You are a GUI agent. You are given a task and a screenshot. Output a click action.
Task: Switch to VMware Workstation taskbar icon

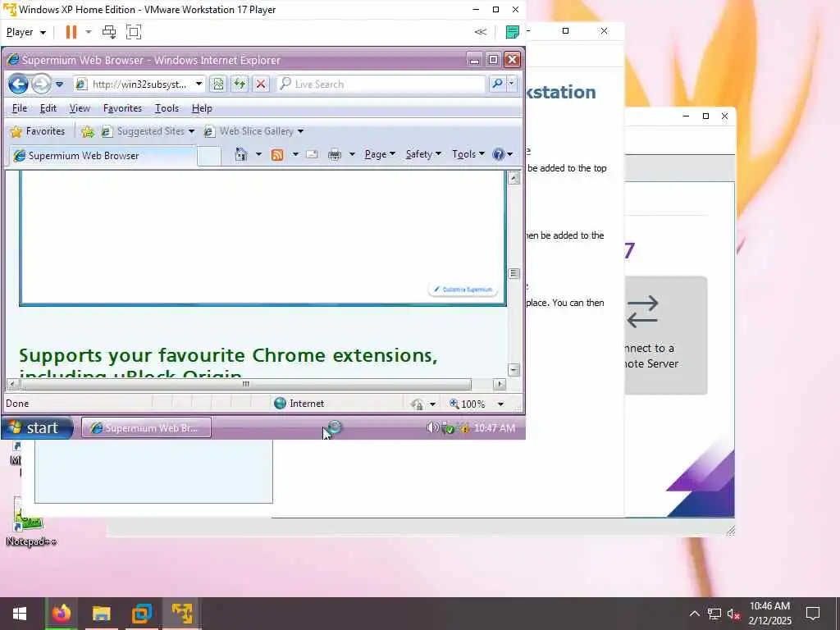[141, 614]
